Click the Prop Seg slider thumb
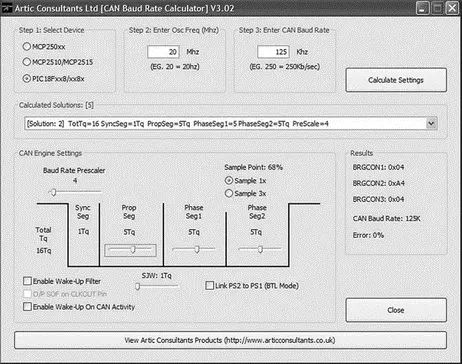 [133, 249]
